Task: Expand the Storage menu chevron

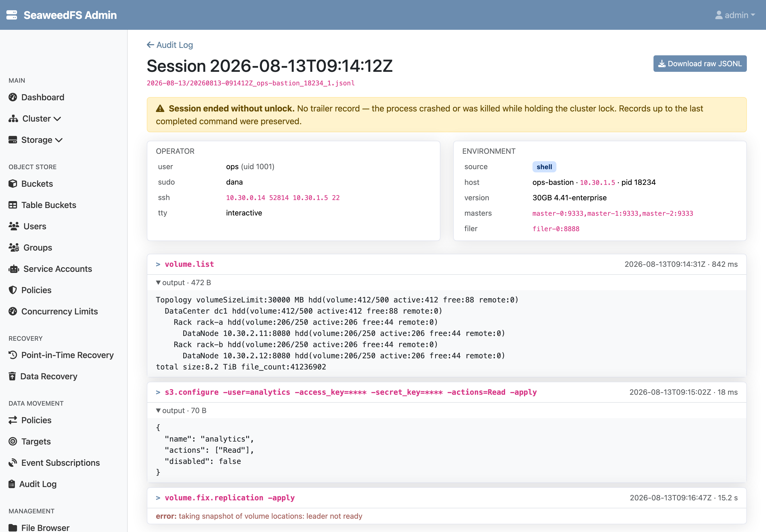Action: pyautogui.click(x=59, y=140)
